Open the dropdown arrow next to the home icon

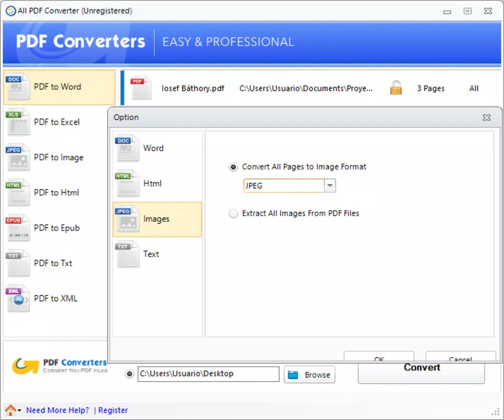(x=19, y=411)
